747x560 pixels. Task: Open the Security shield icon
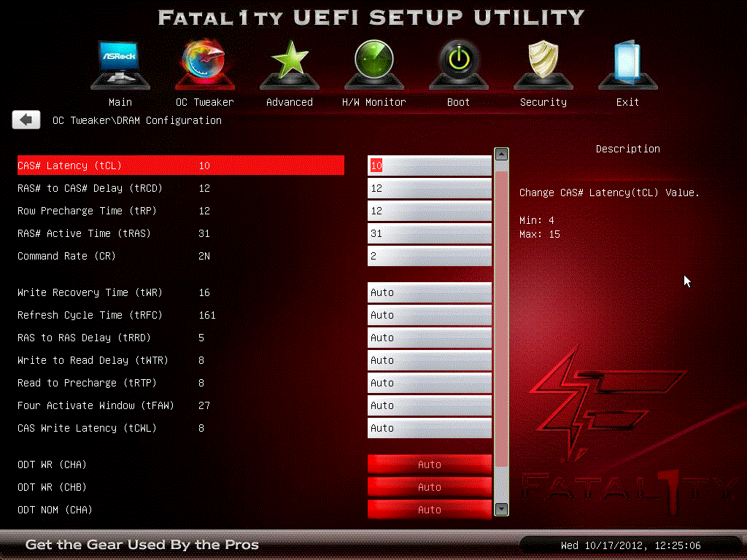pyautogui.click(x=543, y=65)
